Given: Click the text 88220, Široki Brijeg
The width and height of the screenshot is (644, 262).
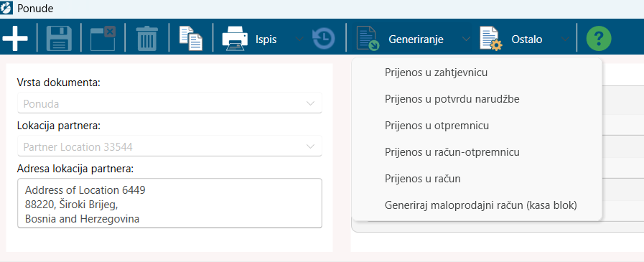Looking at the screenshot, I should tap(72, 205).
